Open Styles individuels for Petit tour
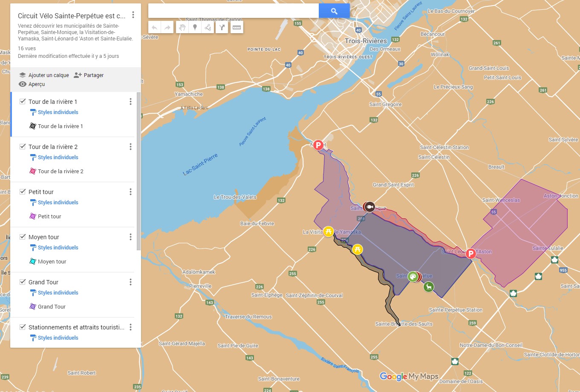This screenshot has height=392, width=580. click(x=54, y=203)
